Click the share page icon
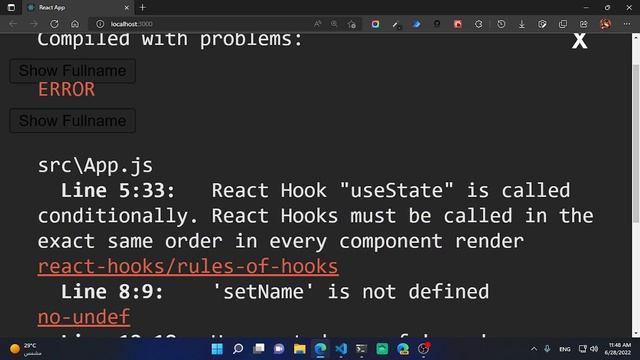Screen dimensions: 640x360 (x=584, y=24)
